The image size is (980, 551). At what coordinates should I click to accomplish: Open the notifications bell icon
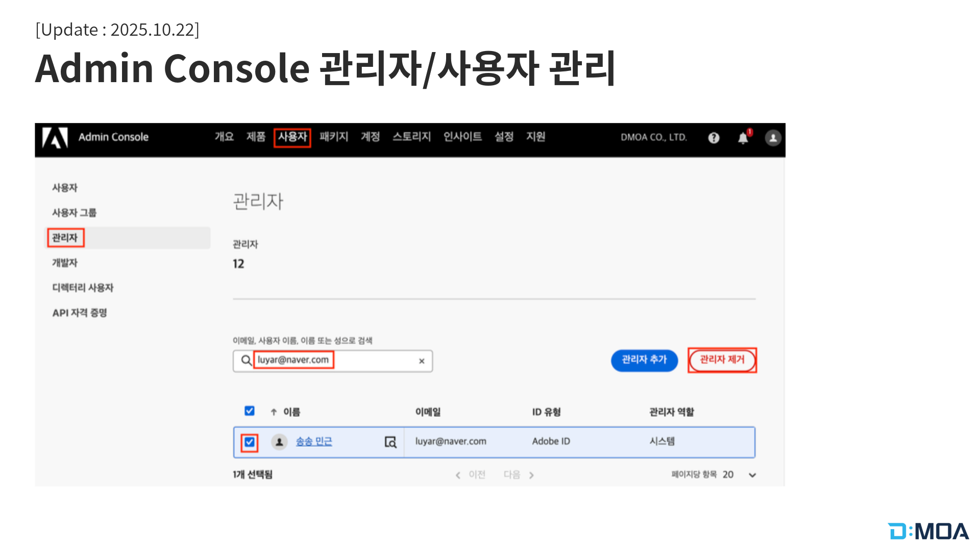743,138
